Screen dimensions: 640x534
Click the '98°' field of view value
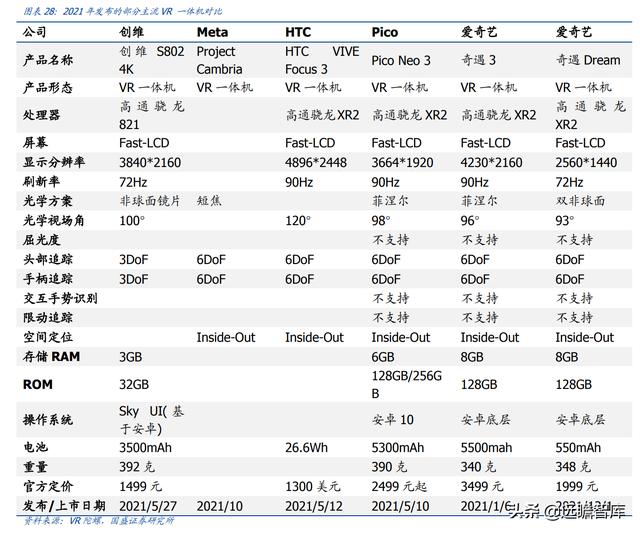coord(381,221)
